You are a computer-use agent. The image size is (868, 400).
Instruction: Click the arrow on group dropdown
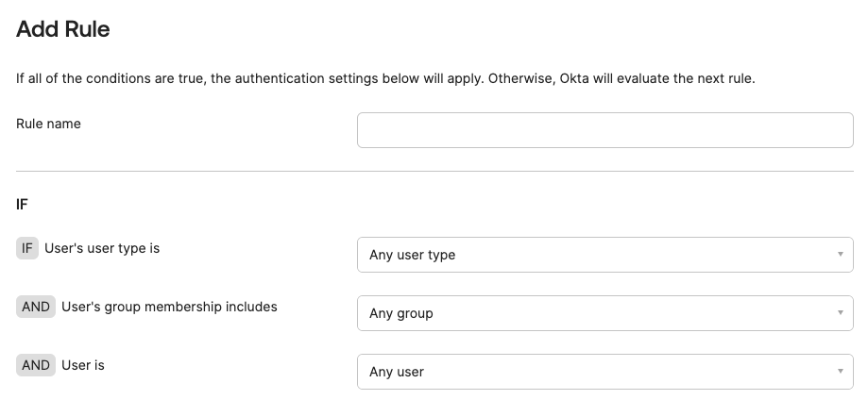(x=840, y=313)
